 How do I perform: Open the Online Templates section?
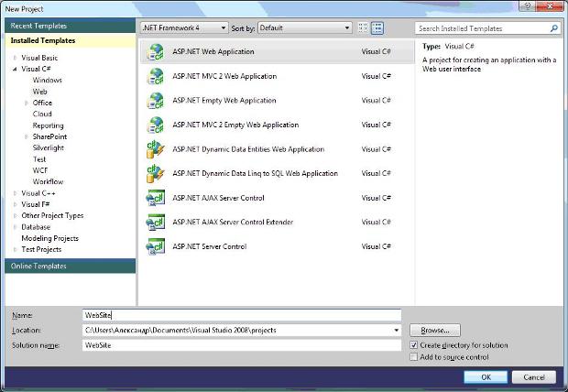(x=71, y=266)
